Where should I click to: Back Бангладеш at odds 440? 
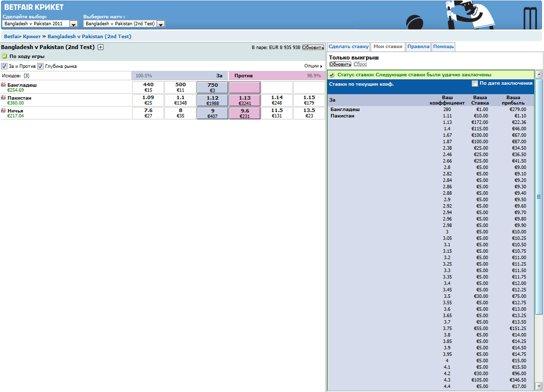(x=148, y=87)
